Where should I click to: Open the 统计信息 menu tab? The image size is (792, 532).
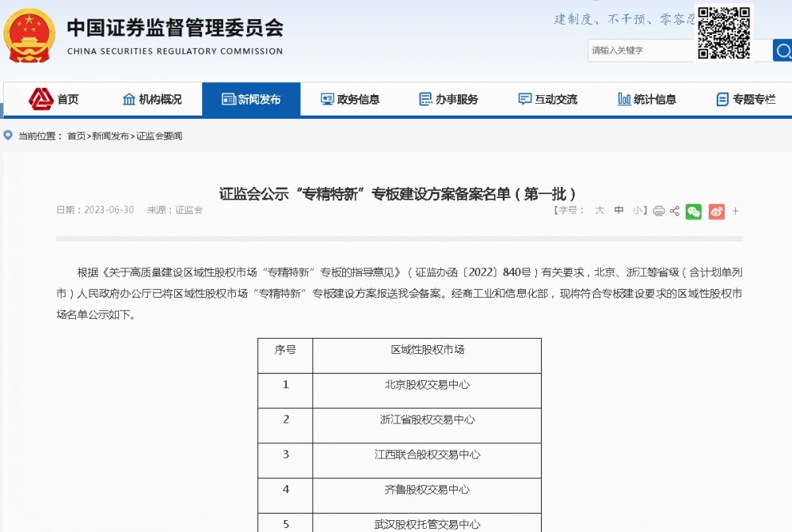pyautogui.click(x=646, y=99)
